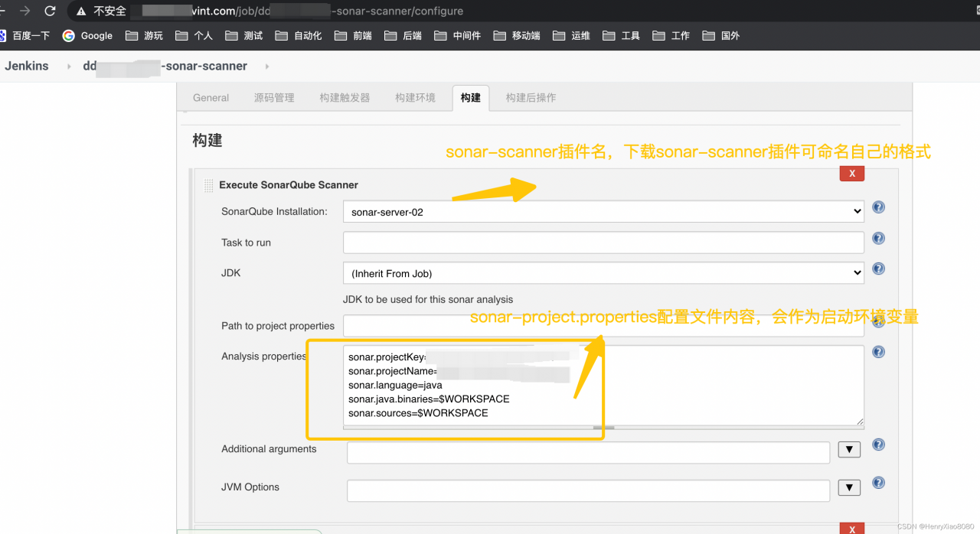Viewport: 980px width, 534px height.
Task: Show help for JVM Options
Action: (x=879, y=483)
